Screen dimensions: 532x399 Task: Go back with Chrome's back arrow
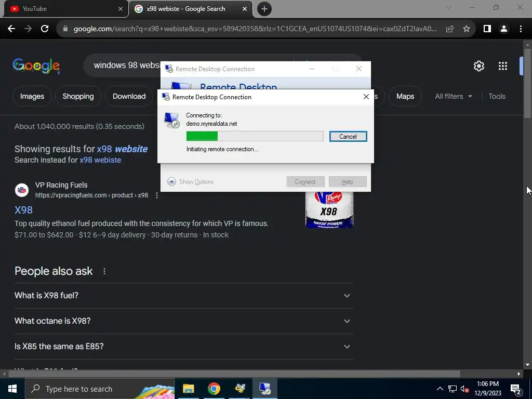click(x=11, y=29)
